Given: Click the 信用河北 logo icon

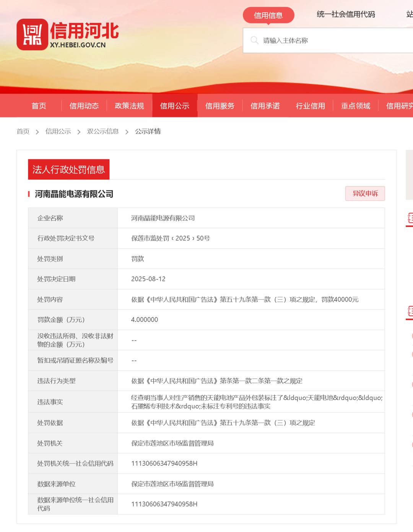Looking at the screenshot, I should 32,34.
